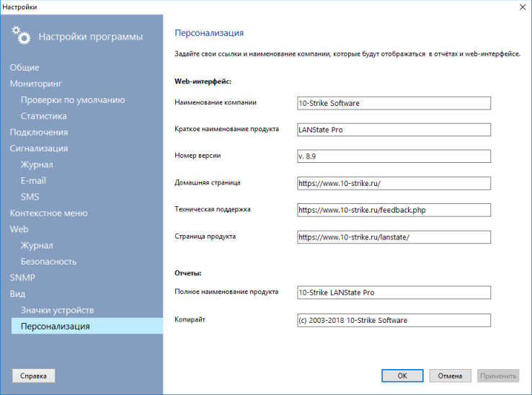Select the E-mail settings page

point(33,181)
